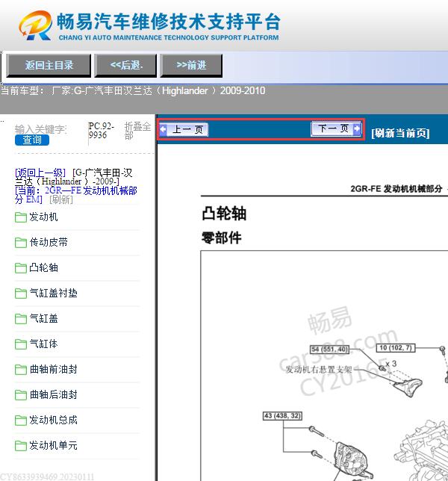Screen dimensions: 448x481
Task: Open the 凸轮轴 tree entry
Action: click(x=43, y=267)
